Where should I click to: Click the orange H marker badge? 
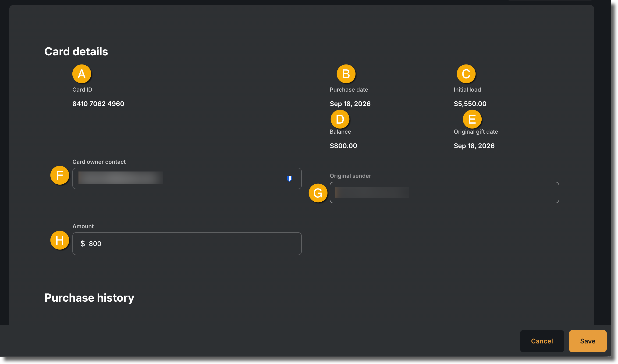click(x=60, y=240)
